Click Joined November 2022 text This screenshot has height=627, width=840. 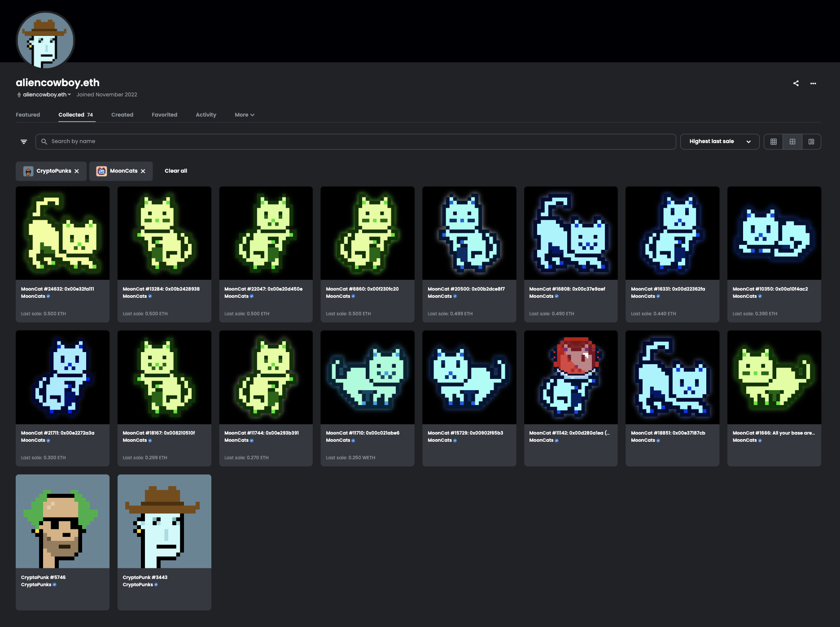[x=107, y=95]
